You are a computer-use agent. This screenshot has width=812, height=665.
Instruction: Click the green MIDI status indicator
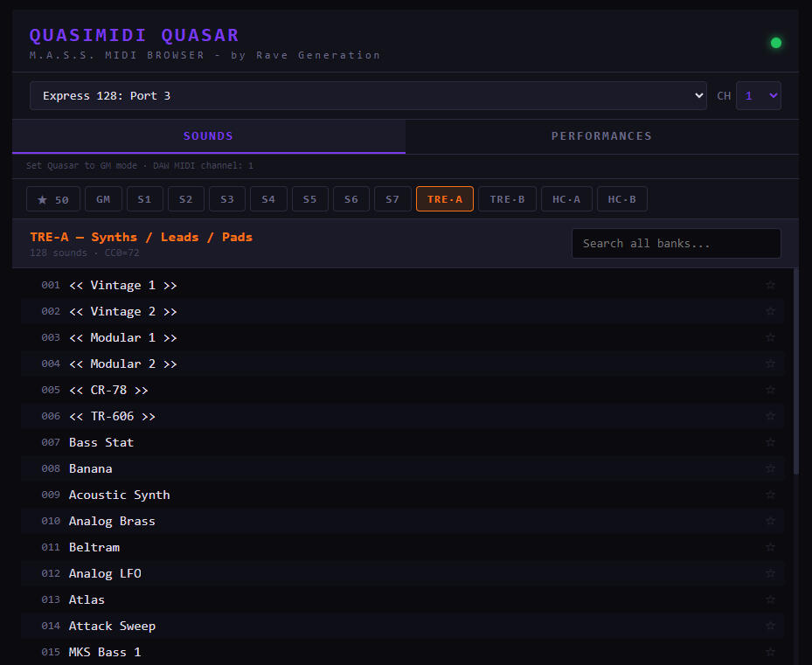pos(775,43)
